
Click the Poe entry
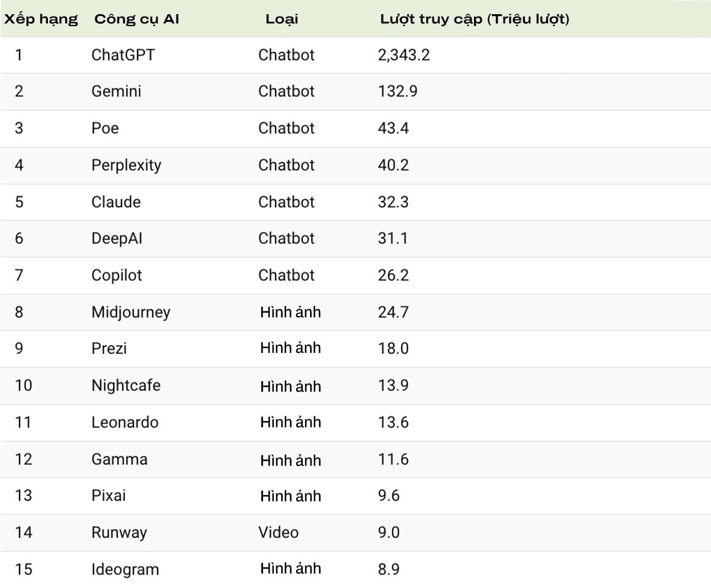pos(105,128)
